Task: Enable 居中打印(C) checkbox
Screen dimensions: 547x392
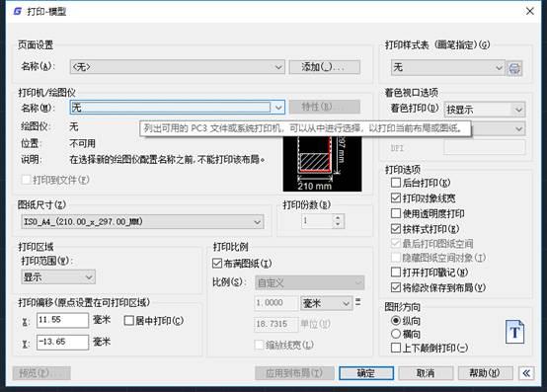Action: click(128, 321)
